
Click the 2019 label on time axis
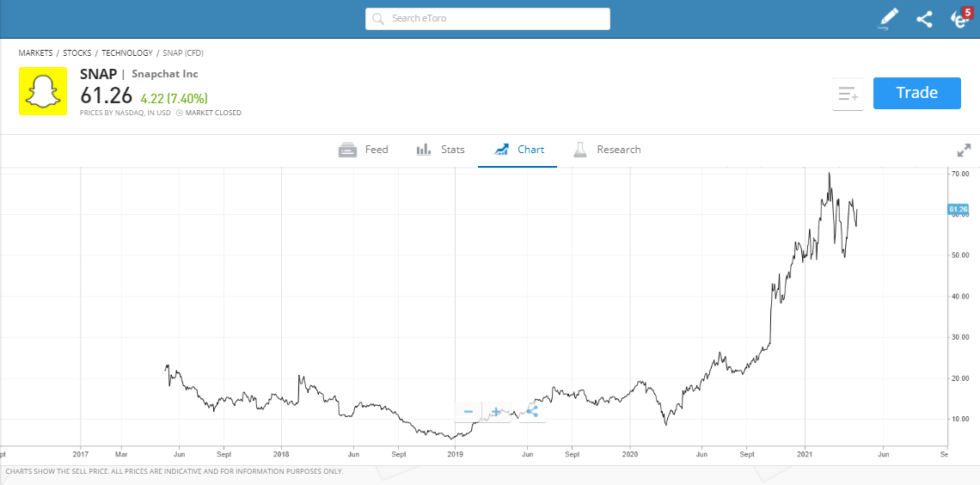coord(455,455)
